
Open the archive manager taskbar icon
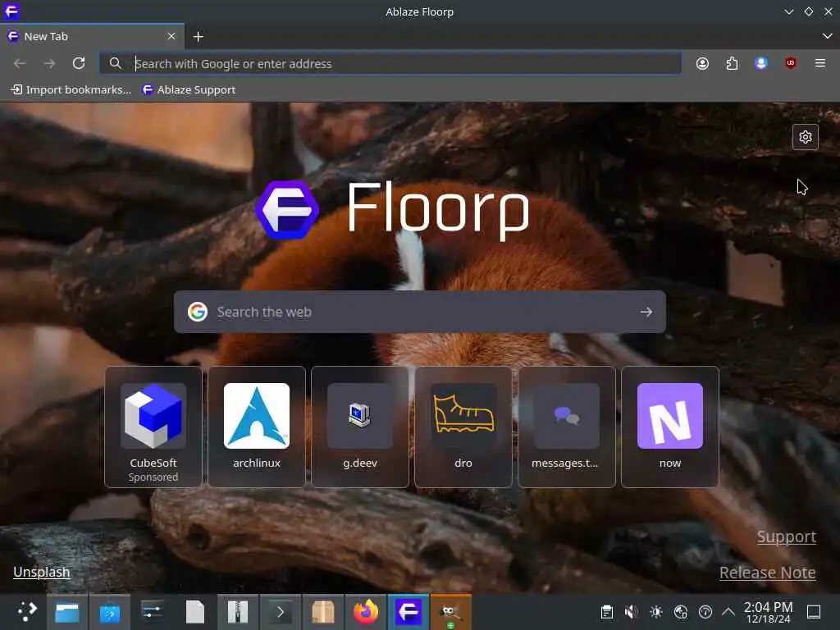[237, 612]
